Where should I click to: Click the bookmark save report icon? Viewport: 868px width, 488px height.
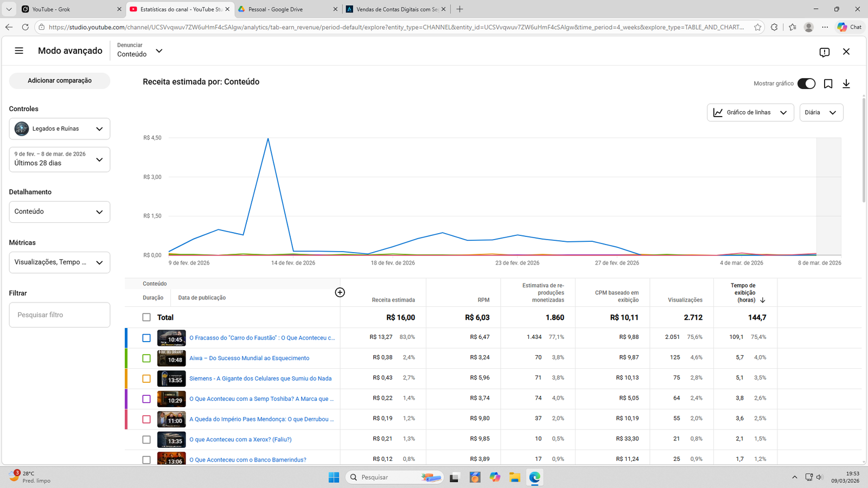pyautogui.click(x=828, y=84)
